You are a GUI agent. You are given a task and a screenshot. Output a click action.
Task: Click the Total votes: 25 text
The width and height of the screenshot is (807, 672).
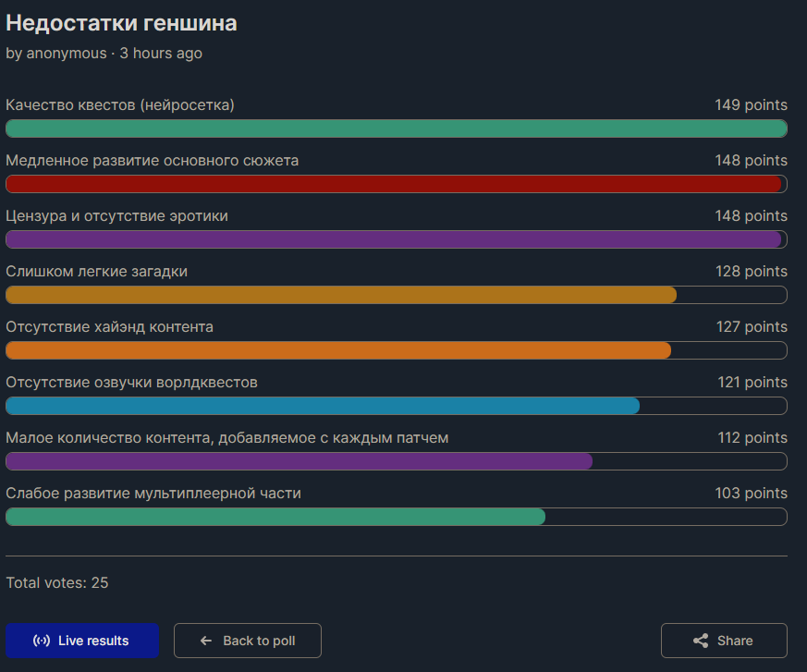(57, 582)
